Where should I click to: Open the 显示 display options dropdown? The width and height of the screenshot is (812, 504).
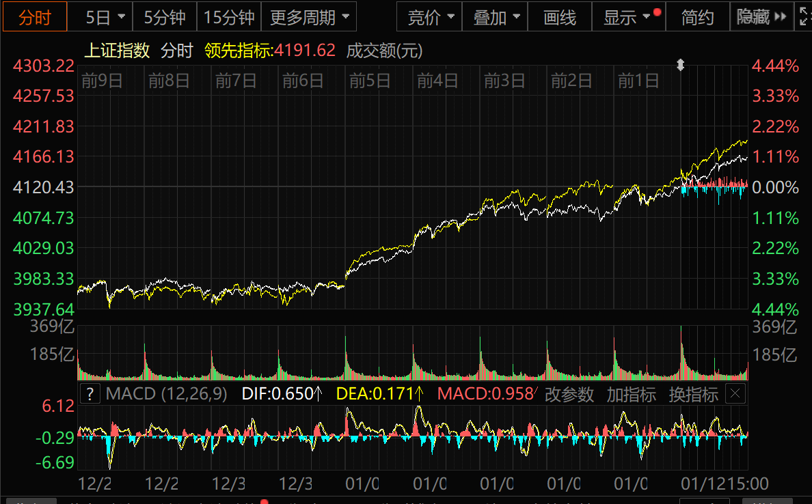coord(628,17)
